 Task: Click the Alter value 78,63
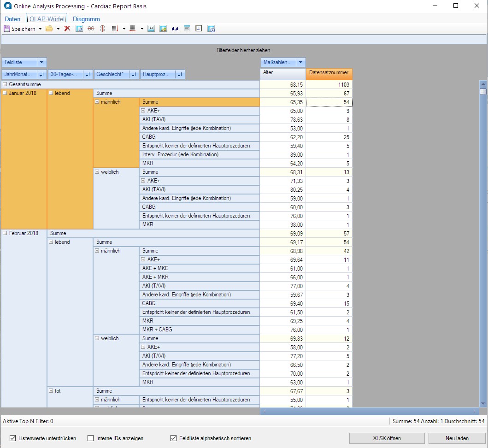[x=283, y=119]
